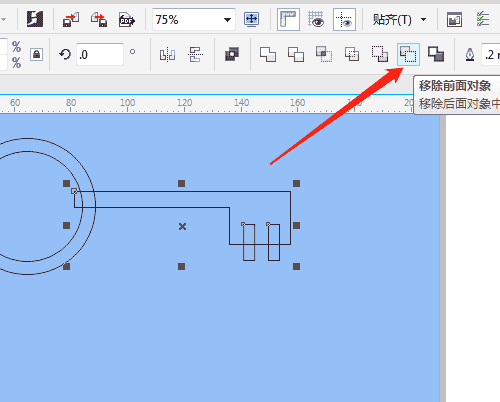Toggle the lock ratio padlock
The height and width of the screenshot is (402, 500).
pos(36,54)
